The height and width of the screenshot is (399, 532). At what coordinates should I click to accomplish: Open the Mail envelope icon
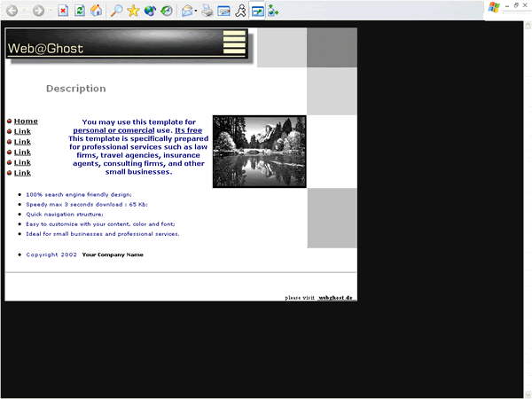click(x=186, y=11)
